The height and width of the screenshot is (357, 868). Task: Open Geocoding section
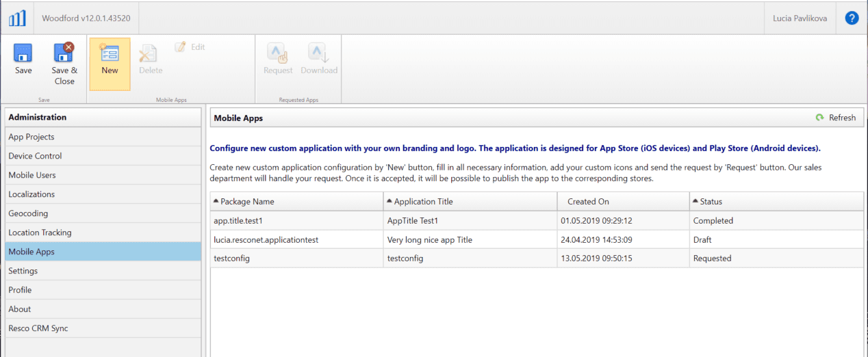(x=103, y=213)
